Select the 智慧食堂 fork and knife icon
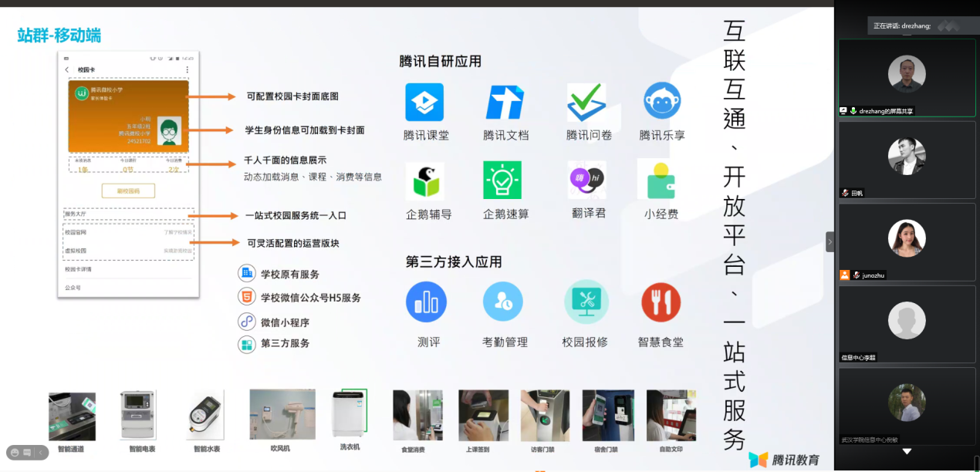Screen dimensions: 980x472 pos(661,302)
